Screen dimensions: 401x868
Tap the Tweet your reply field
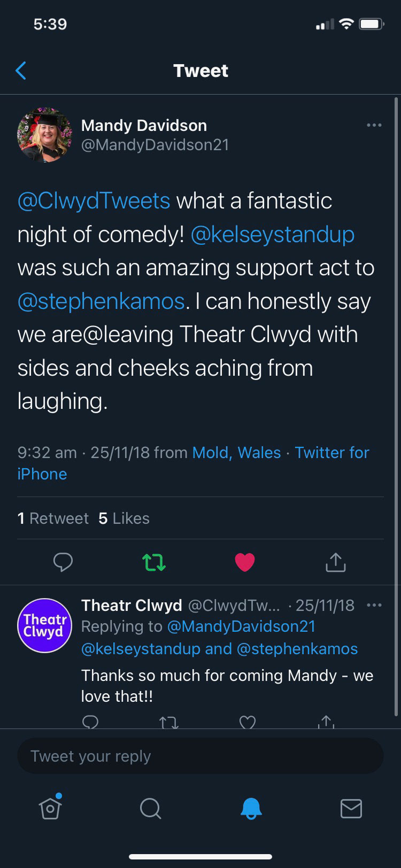tap(200, 756)
